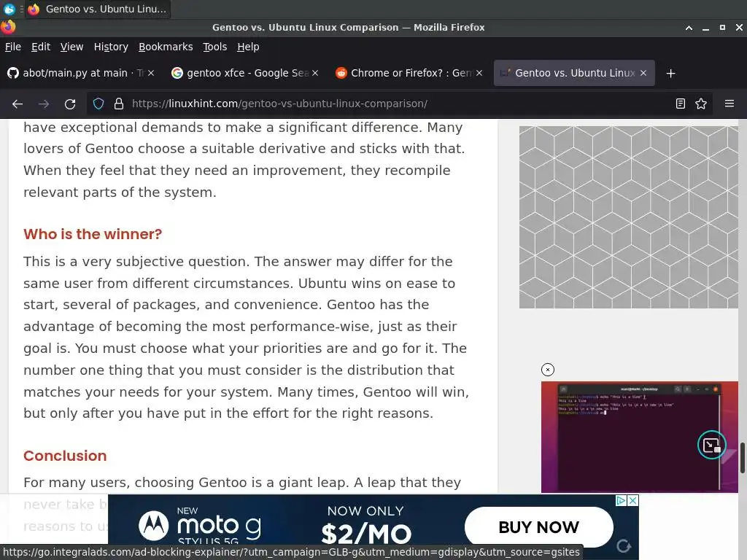Open the File menu
Image resolution: width=747 pixels, height=560 pixels.
(x=13, y=47)
